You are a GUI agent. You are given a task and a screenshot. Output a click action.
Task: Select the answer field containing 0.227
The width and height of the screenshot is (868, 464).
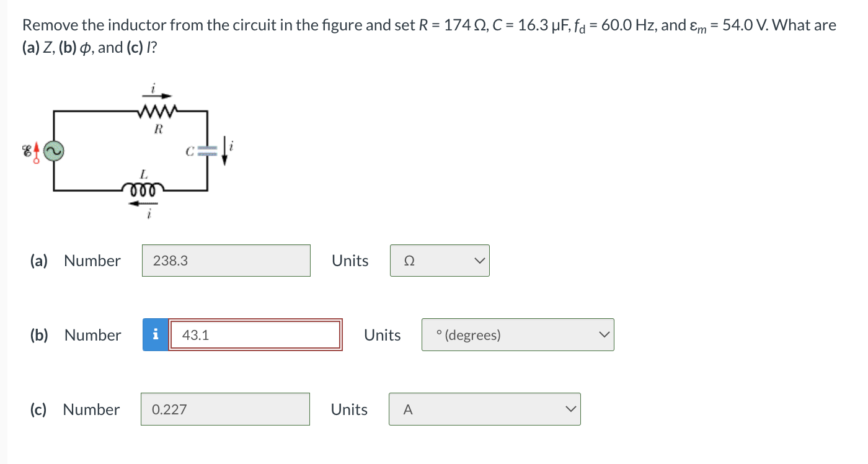coord(225,409)
